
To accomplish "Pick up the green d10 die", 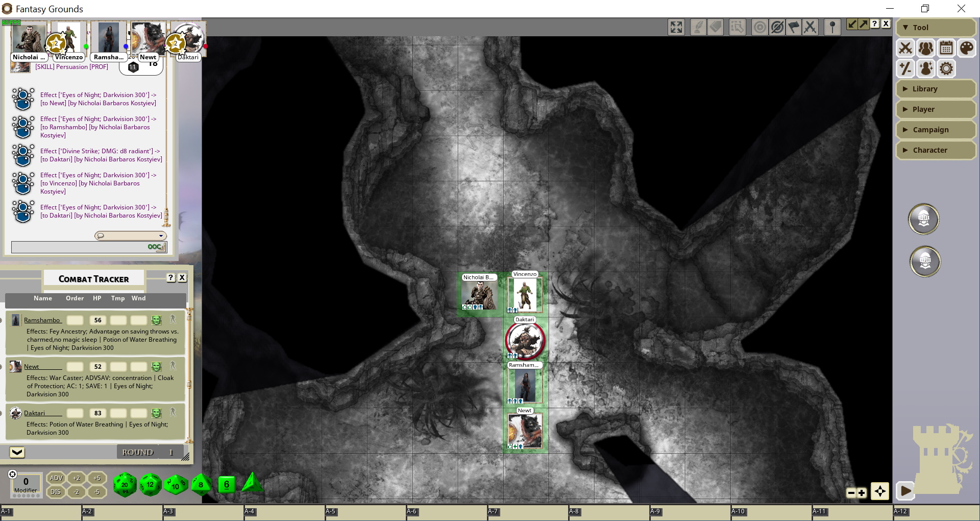I will (x=176, y=485).
